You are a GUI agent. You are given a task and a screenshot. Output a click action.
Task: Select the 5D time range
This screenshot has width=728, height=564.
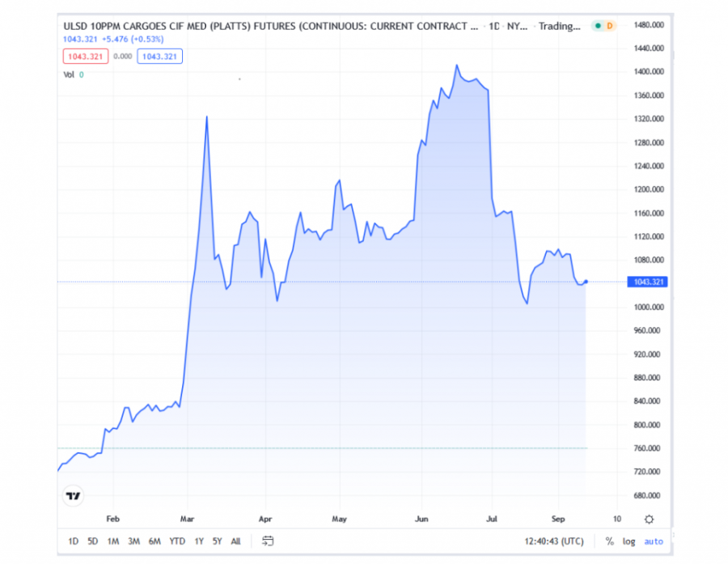(93, 541)
